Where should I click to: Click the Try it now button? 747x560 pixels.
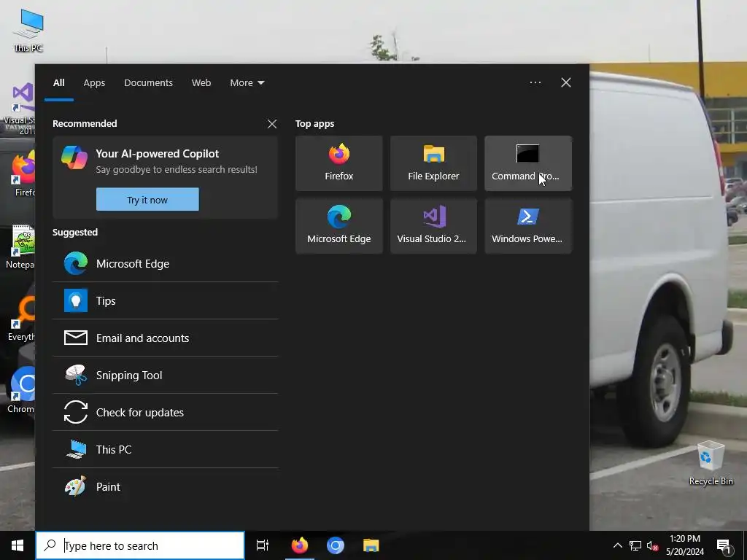coord(147,200)
